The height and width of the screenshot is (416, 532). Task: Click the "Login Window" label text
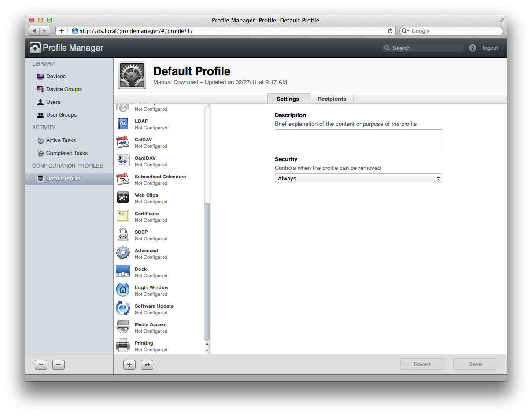[151, 287]
